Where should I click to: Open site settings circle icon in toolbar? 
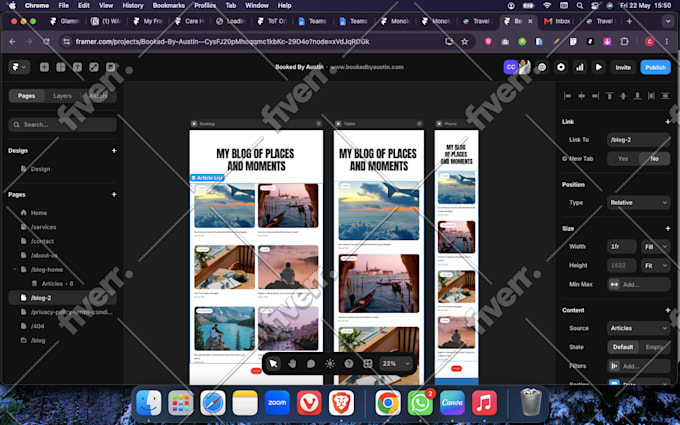click(x=561, y=67)
